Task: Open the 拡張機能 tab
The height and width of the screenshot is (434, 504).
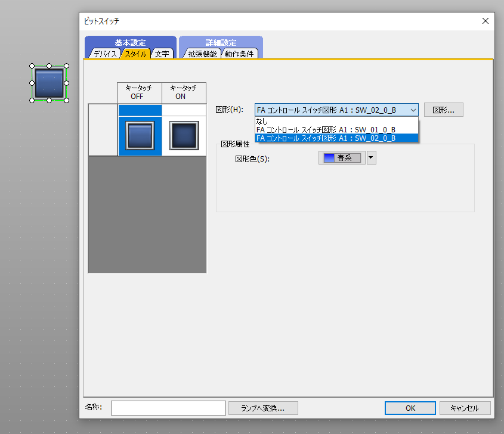Action: (x=202, y=54)
